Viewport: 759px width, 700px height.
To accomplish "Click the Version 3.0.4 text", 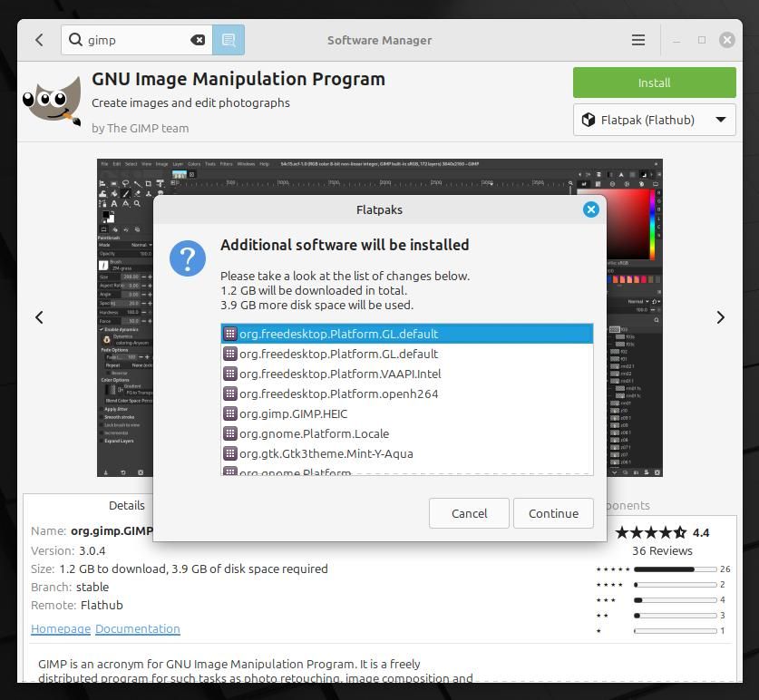I will pos(68,551).
